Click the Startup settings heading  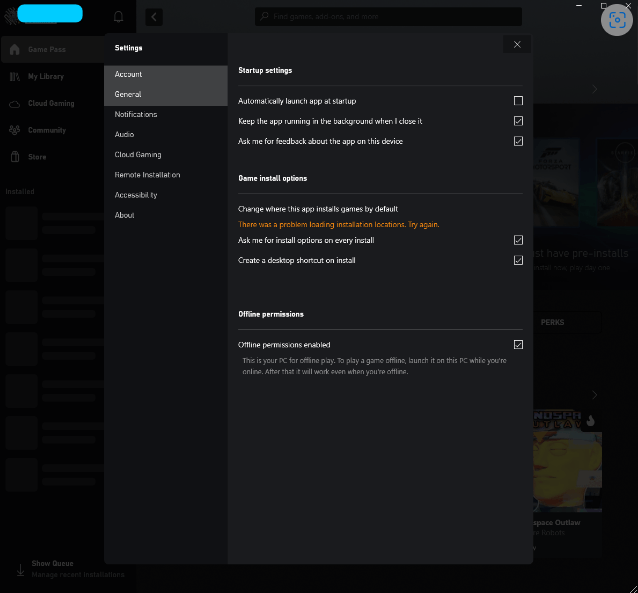click(265, 70)
